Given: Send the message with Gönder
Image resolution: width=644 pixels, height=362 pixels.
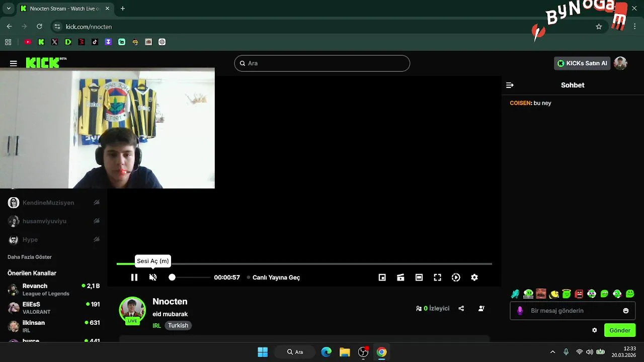Looking at the screenshot, I should 620,330.
